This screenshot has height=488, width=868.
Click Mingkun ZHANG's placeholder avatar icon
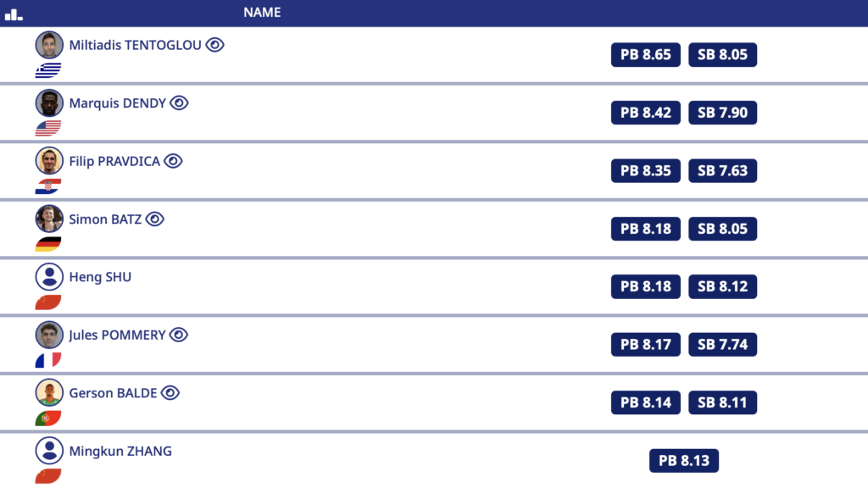49,451
